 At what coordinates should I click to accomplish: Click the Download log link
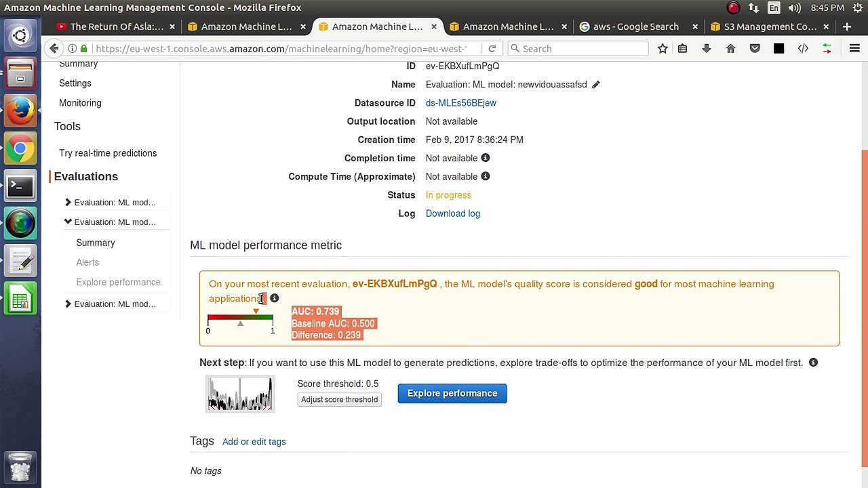[x=453, y=213]
